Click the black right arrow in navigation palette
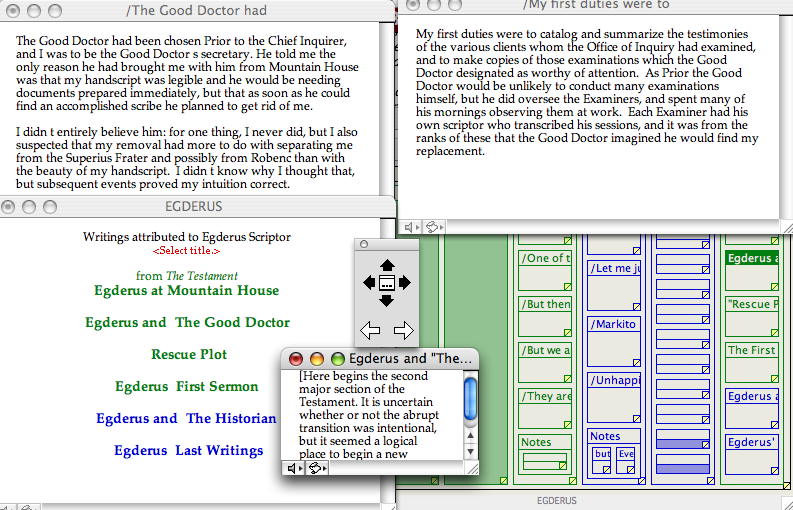793x510 pixels. tap(405, 283)
